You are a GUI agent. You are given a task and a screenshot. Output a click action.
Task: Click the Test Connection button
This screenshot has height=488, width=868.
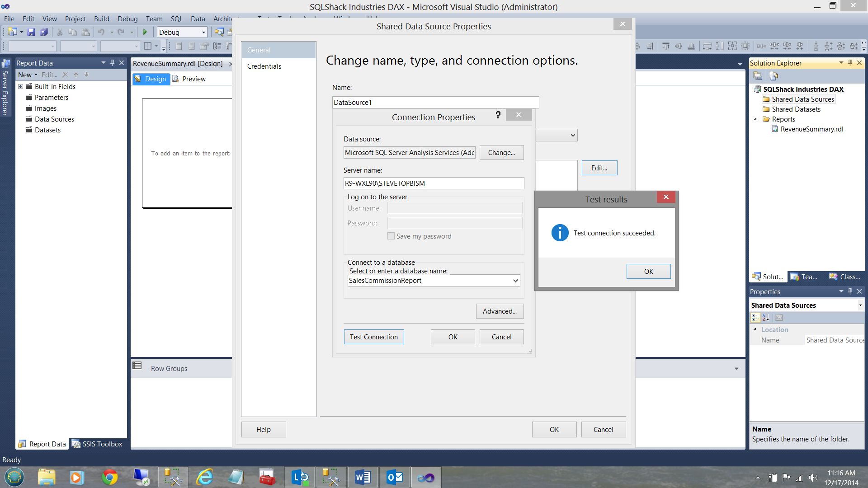(373, 337)
